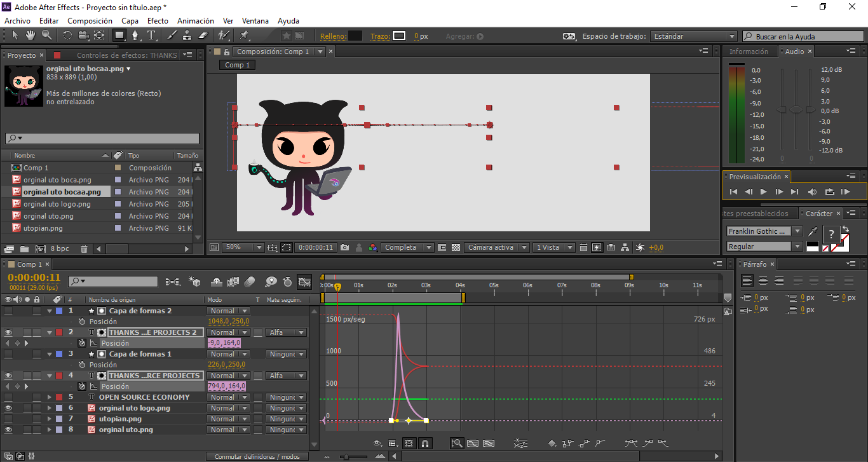Open the 50% magnification dropdown

coord(243,247)
